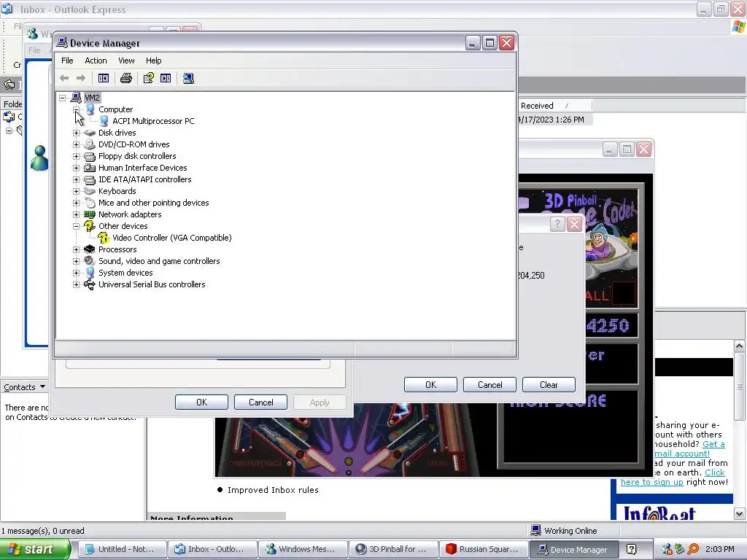The height and width of the screenshot is (560, 747).
Task: Expand DVD/CD-ROM drives category
Action: (76, 144)
